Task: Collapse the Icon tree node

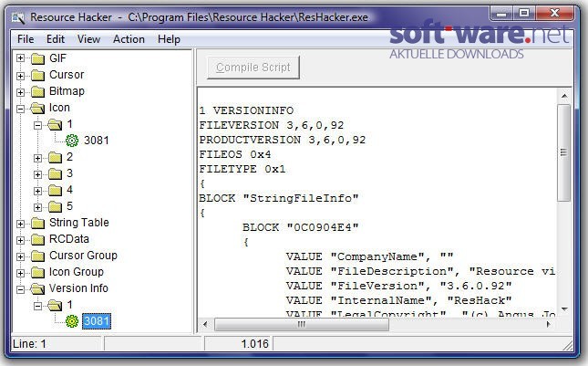Action: click(21, 109)
